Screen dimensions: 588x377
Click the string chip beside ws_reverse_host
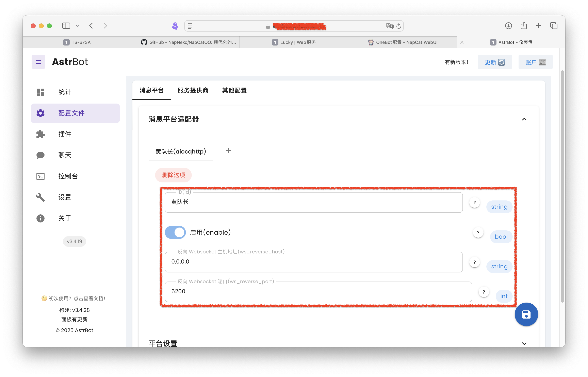[499, 267]
